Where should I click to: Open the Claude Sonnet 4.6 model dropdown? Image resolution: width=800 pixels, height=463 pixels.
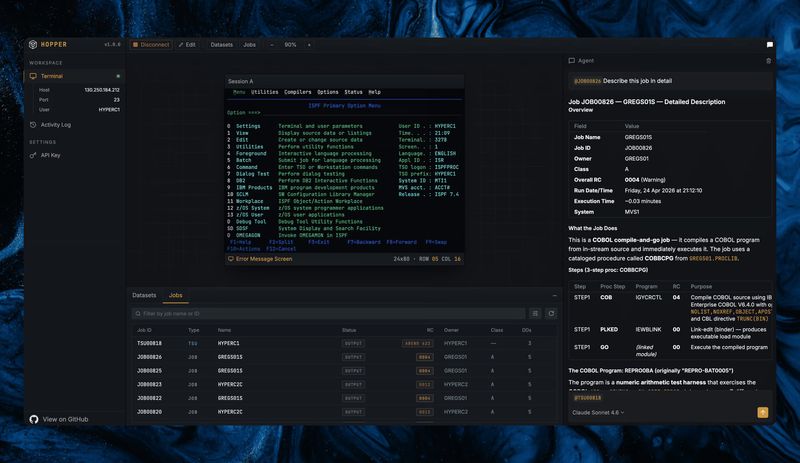click(x=598, y=412)
